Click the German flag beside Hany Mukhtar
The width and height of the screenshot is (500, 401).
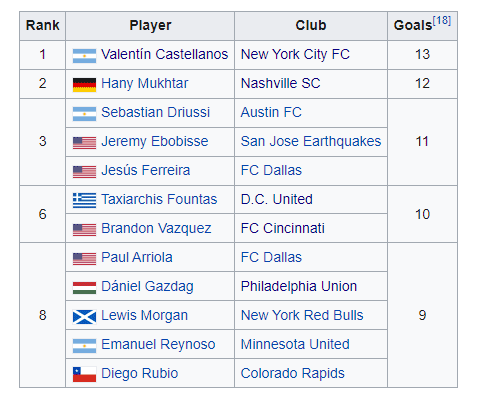(x=84, y=85)
